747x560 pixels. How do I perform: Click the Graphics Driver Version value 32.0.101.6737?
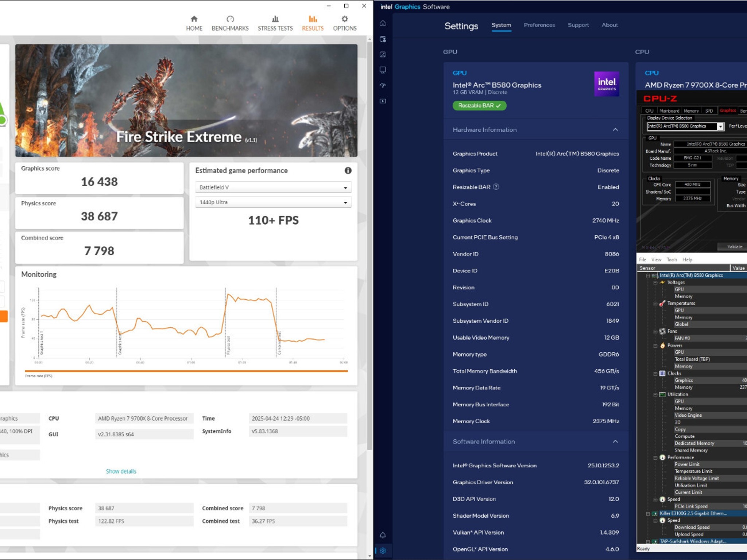[x=601, y=482]
